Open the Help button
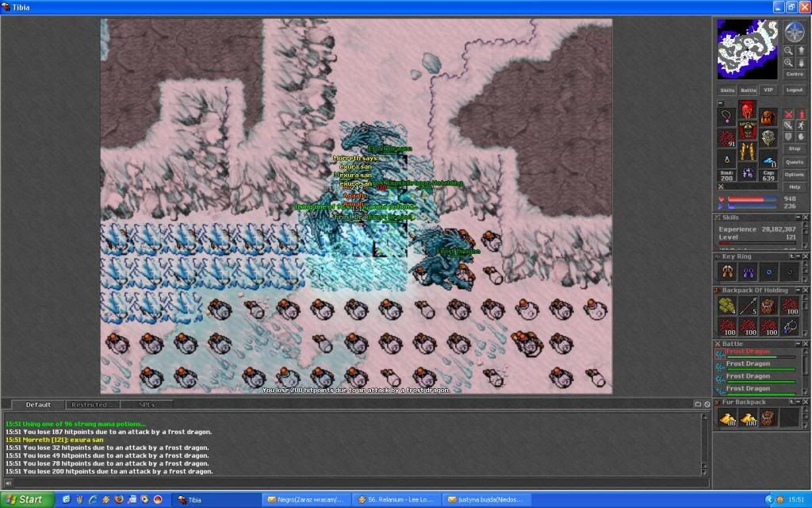Image resolution: width=812 pixels, height=508 pixels. tap(795, 187)
